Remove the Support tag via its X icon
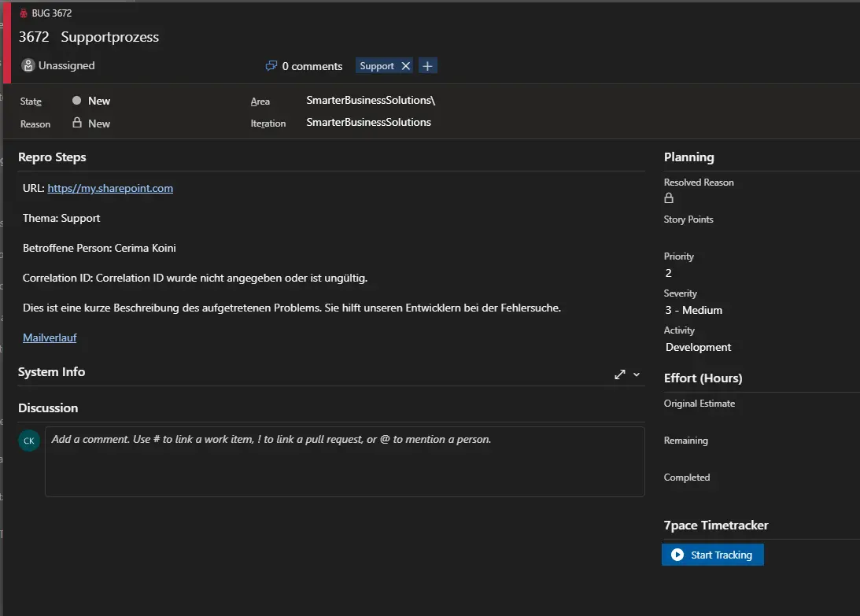The height and width of the screenshot is (616, 860). [x=404, y=65]
